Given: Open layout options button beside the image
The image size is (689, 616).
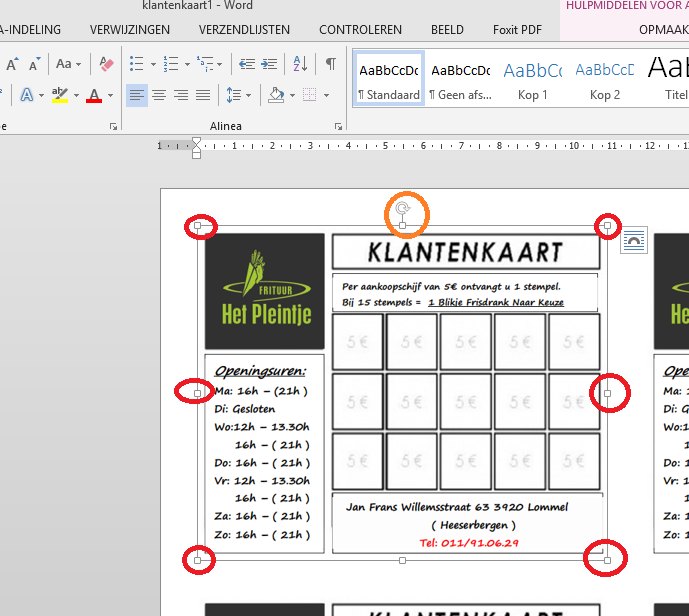Looking at the screenshot, I should point(634,240).
